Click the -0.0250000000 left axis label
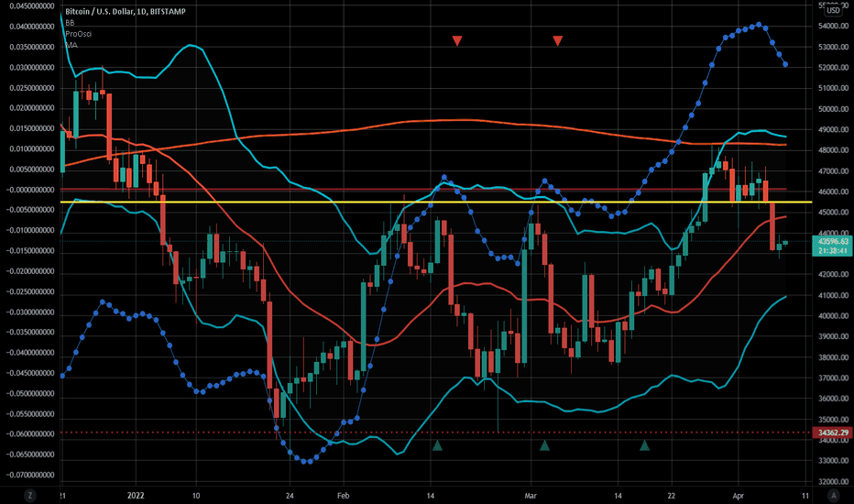This screenshot has width=854, height=504. 30,291
